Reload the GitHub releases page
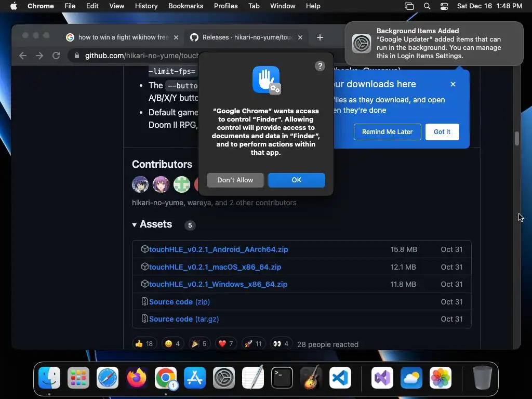This screenshot has width=532, height=399. [x=56, y=56]
